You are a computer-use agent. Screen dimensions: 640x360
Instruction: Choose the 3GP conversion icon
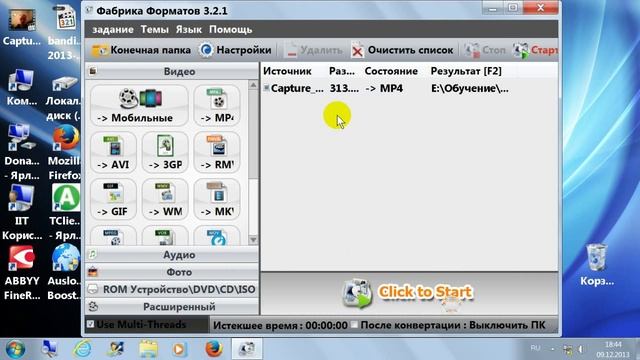coord(165,152)
